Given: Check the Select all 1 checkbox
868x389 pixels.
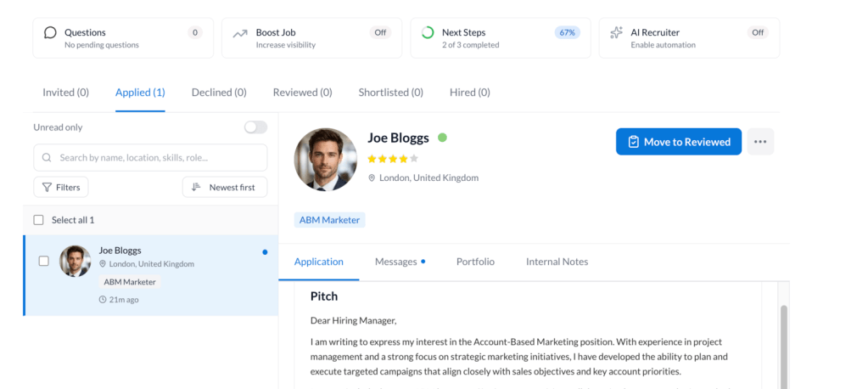Looking at the screenshot, I should pyautogui.click(x=39, y=220).
